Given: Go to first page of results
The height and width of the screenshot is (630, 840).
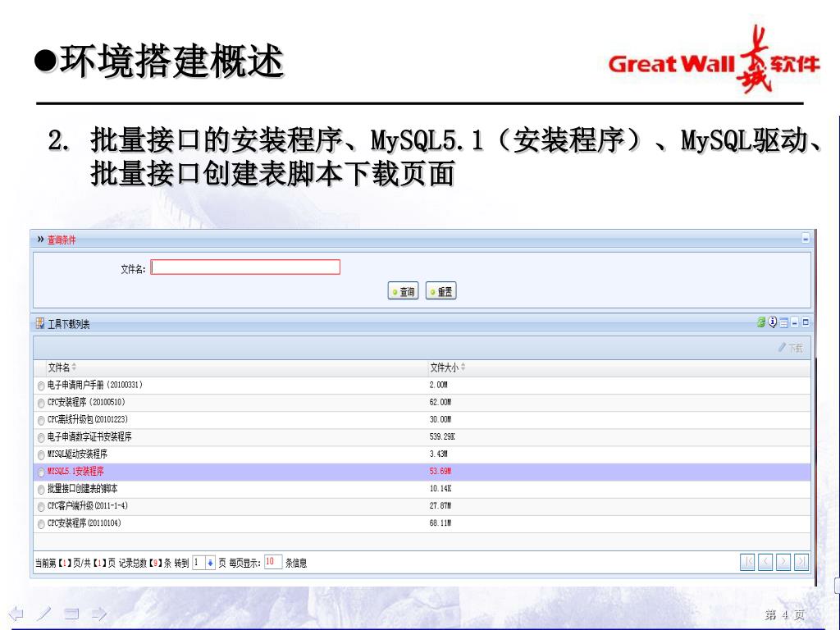Looking at the screenshot, I should (747, 562).
